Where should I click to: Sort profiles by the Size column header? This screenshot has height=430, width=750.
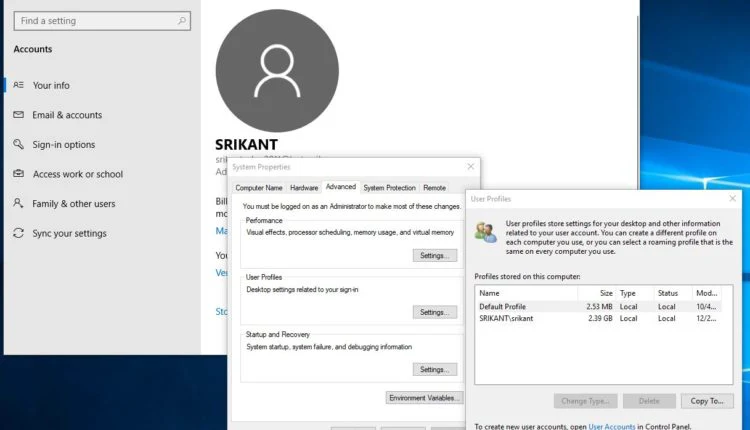pos(597,293)
